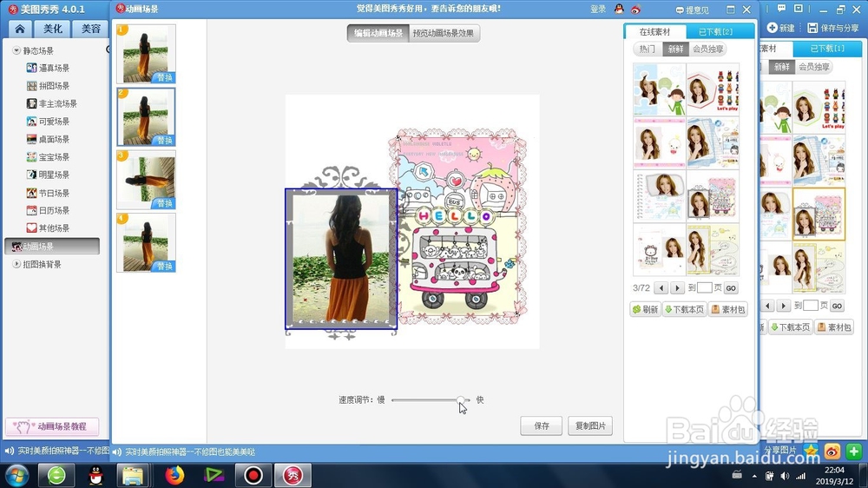Select 拼图场景 in the sidebar
Viewport: 868px width, 488px height.
point(48,86)
